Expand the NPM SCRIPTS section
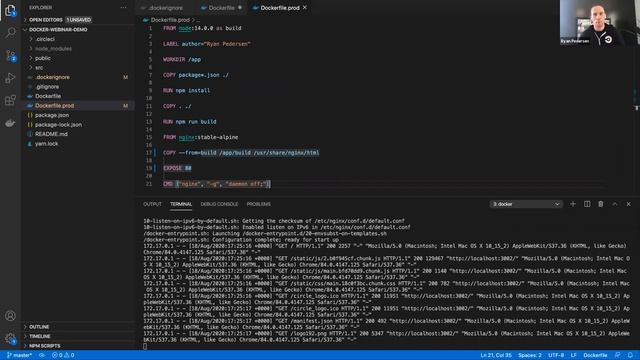This screenshot has height=360, width=640. (x=44, y=346)
